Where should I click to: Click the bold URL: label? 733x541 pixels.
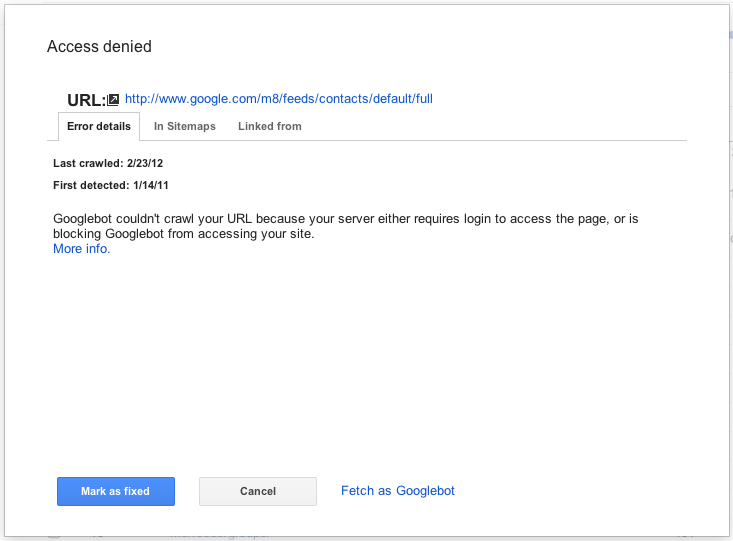[85, 100]
